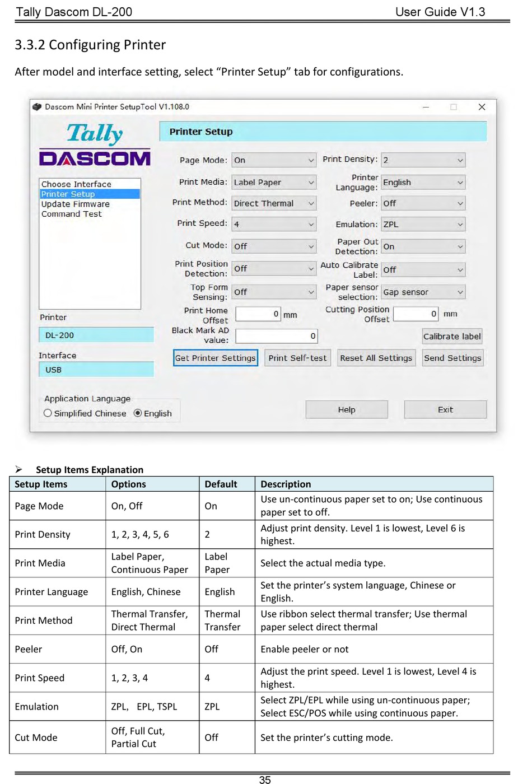Open Paper sensor selection dropdown
532x784 pixels.
click(x=423, y=292)
